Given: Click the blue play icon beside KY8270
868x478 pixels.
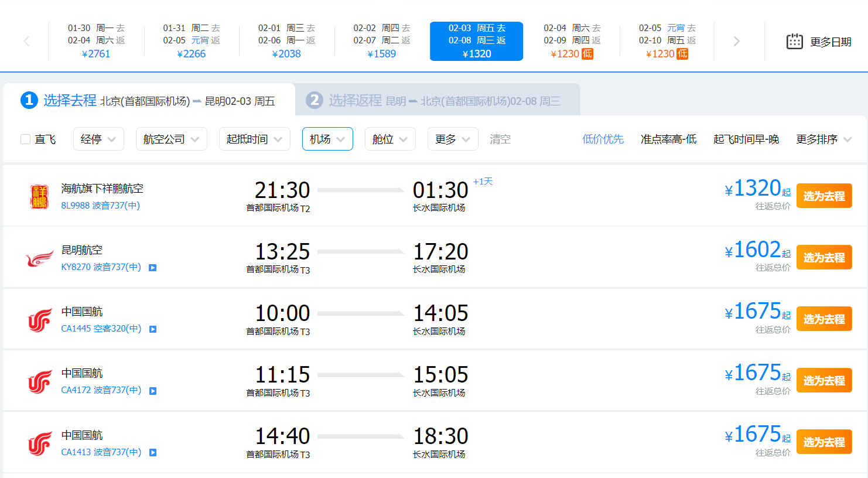Looking at the screenshot, I should (153, 268).
